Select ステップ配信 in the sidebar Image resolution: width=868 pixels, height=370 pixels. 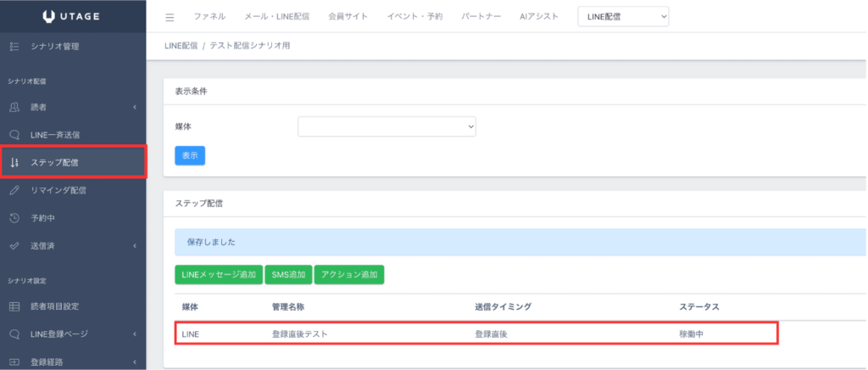[x=54, y=163]
